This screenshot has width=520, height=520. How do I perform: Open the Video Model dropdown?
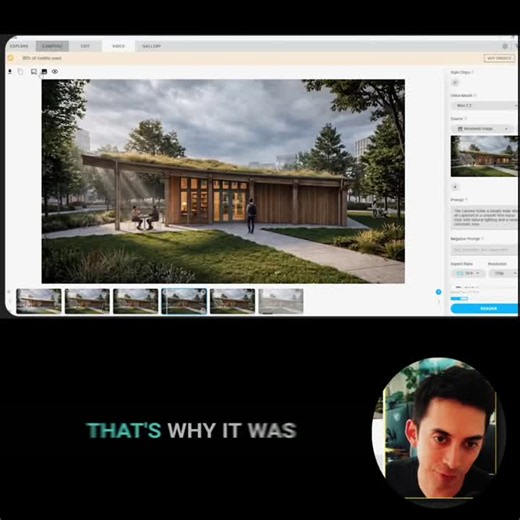485,106
